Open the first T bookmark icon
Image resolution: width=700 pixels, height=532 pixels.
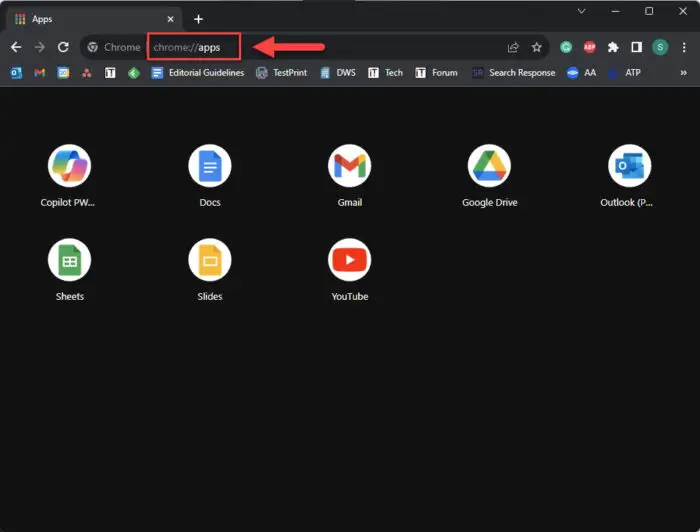coord(110,73)
